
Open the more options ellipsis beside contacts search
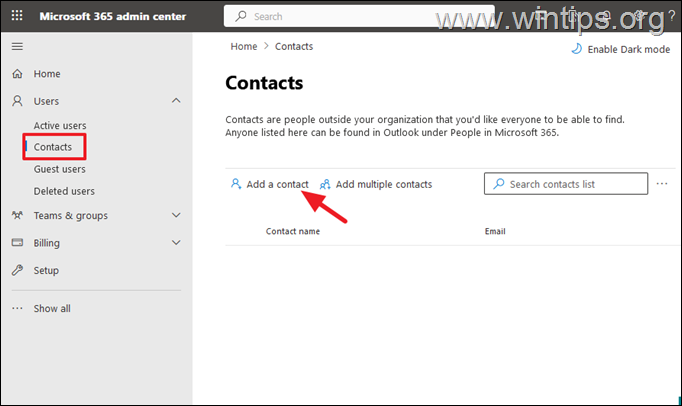click(662, 184)
